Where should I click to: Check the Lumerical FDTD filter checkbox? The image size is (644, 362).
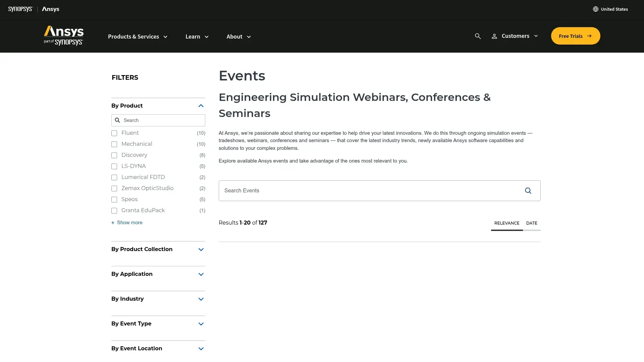click(x=114, y=177)
